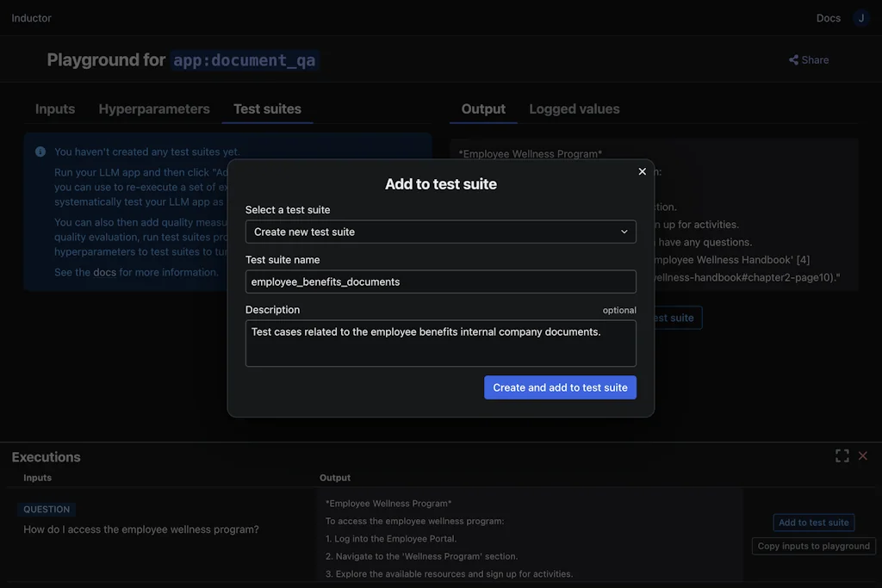Click Copy inputs to playground
The image size is (882, 588).
click(813, 545)
